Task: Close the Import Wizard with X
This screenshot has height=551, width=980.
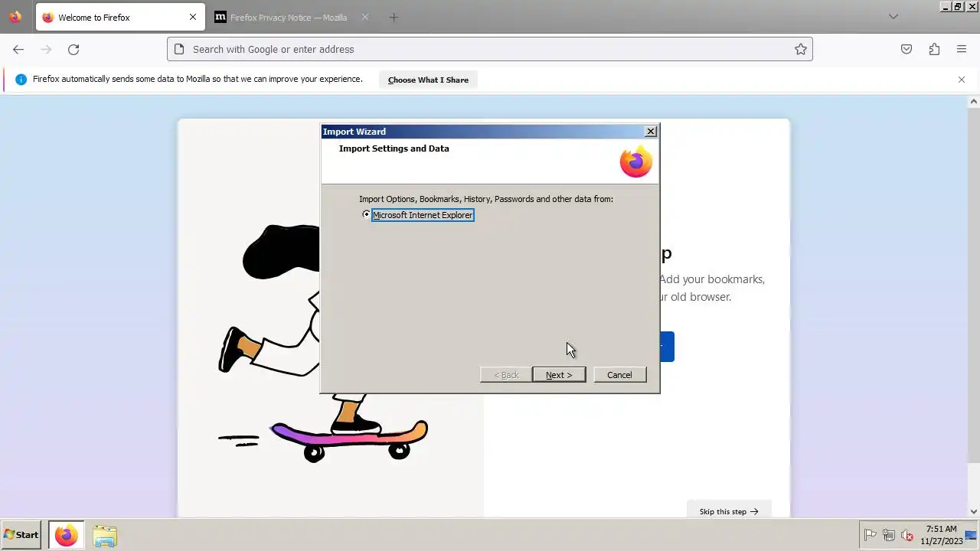Action: 651,132
